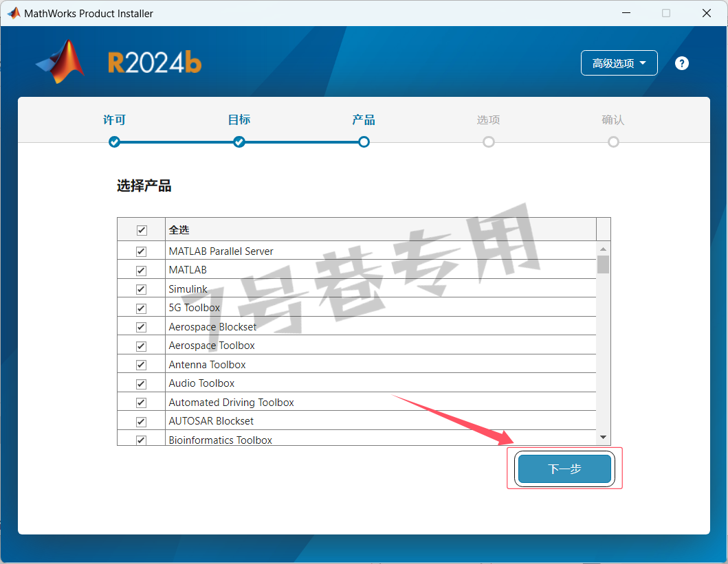
Task: Toggle the Bioinformatics Toolbox checkbox
Action: click(x=141, y=440)
